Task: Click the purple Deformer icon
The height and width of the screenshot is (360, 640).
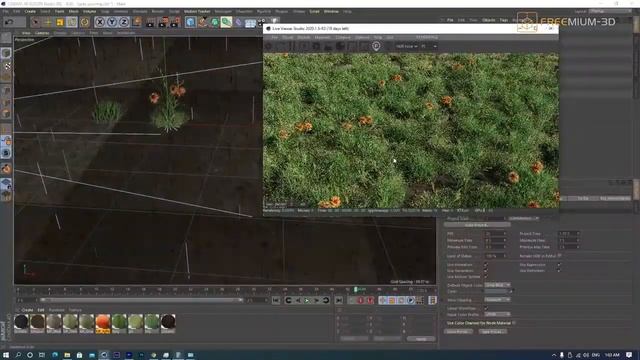Action: [x=238, y=22]
